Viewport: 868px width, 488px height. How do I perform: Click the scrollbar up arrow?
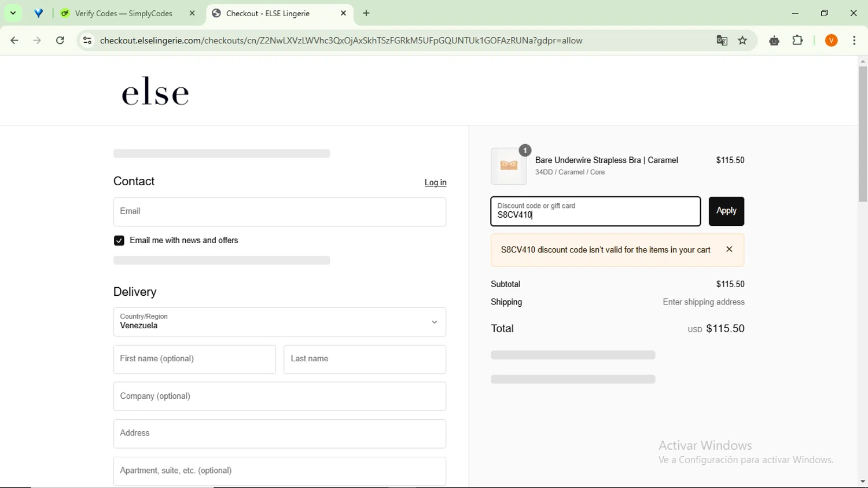tap(863, 61)
